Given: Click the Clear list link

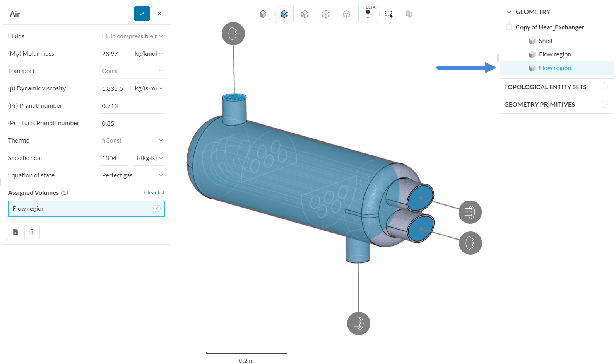Looking at the screenshot, I should coord(154,192).
